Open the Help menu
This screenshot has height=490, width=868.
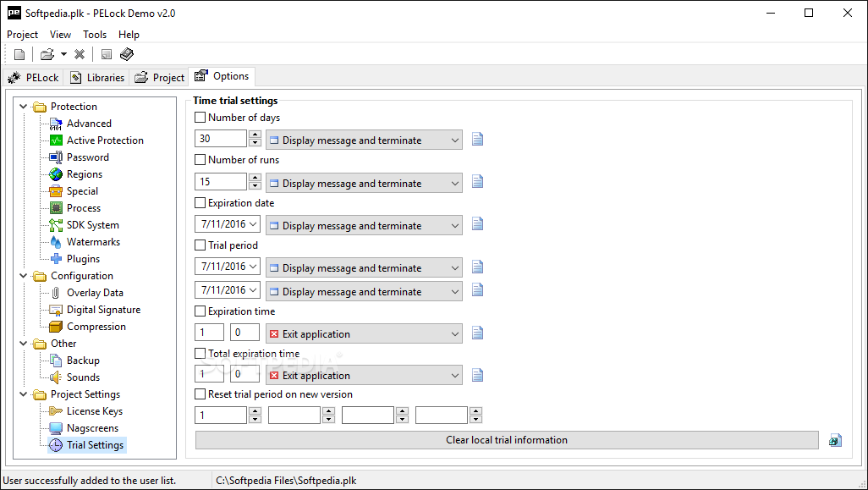click(x=129, y=35)
